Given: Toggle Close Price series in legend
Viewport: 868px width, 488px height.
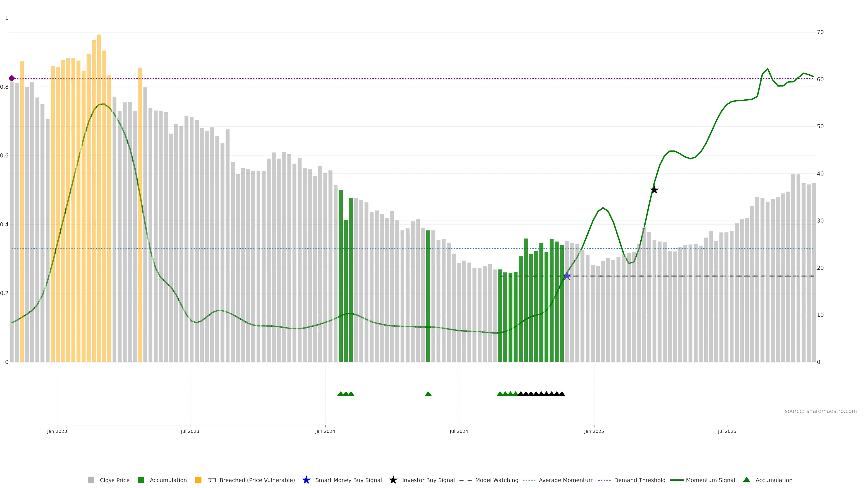Looking at the screenshot, I should click(114, 480).
